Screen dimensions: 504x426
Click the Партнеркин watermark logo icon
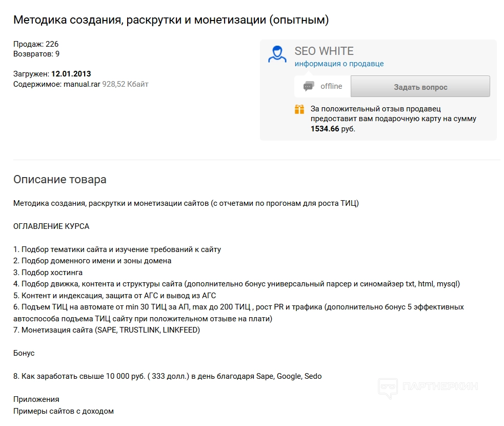[388, 388]
